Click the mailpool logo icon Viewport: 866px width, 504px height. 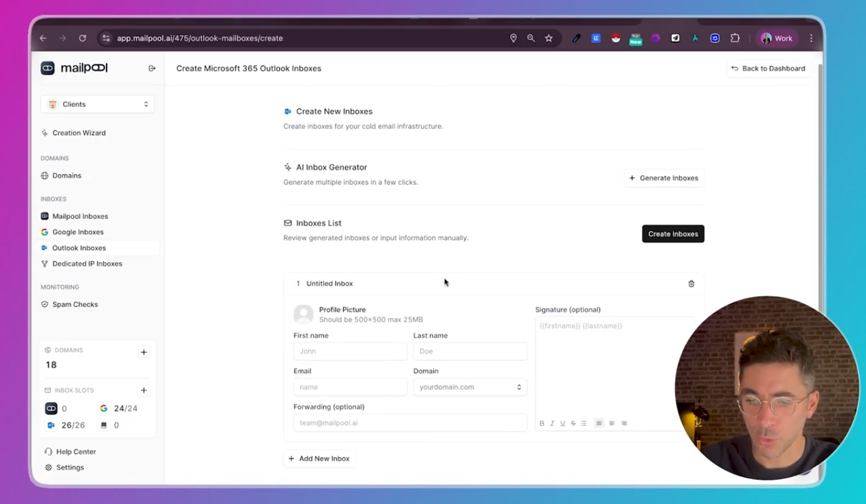48,68
